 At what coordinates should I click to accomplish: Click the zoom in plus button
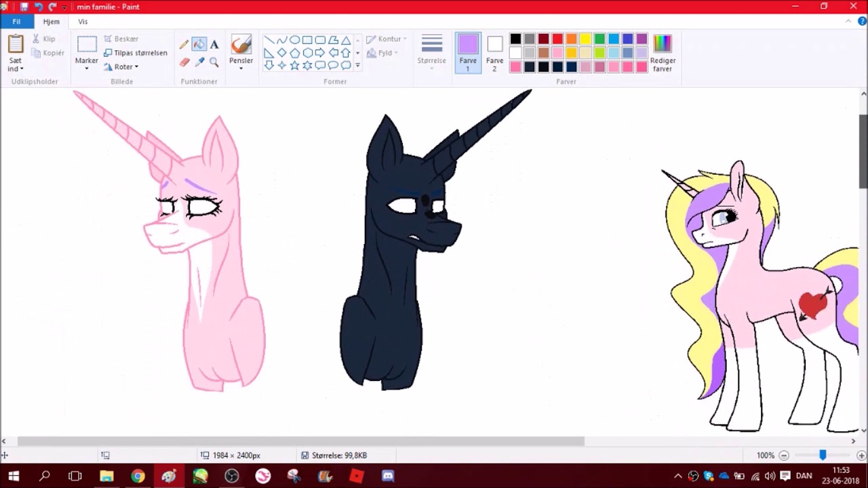pos(861,455)
